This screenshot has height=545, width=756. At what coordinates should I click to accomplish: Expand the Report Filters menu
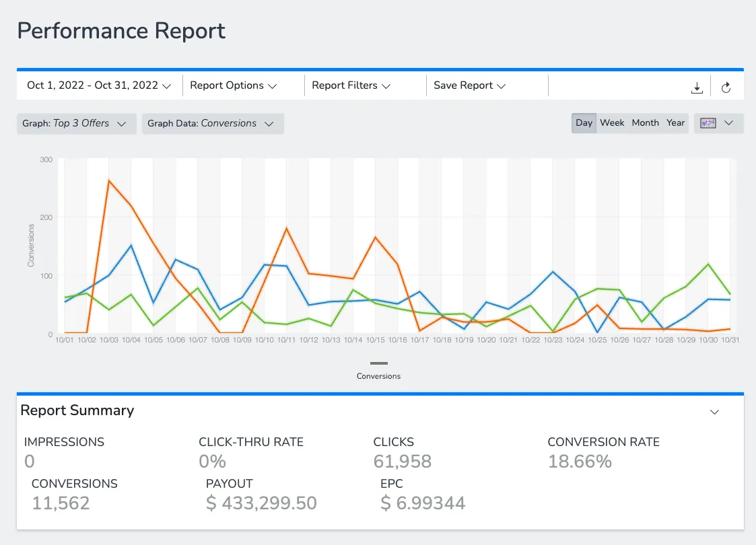[351, 85]
